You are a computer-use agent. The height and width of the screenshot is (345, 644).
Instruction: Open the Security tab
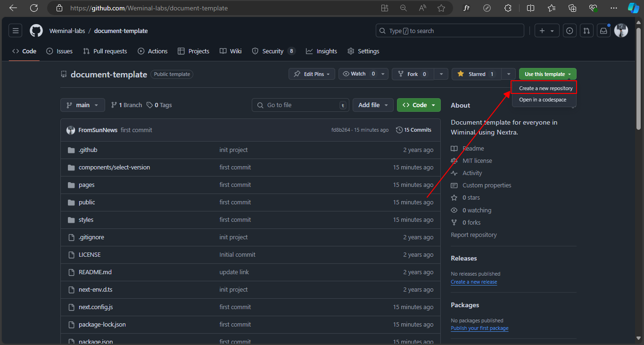[273, 51]
